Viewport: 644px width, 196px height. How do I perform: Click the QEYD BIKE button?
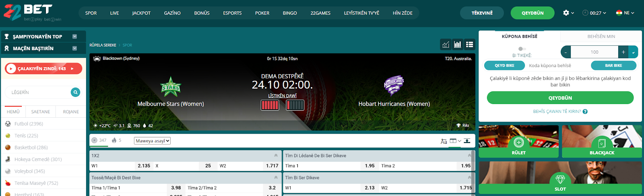[x=504, y=65]
